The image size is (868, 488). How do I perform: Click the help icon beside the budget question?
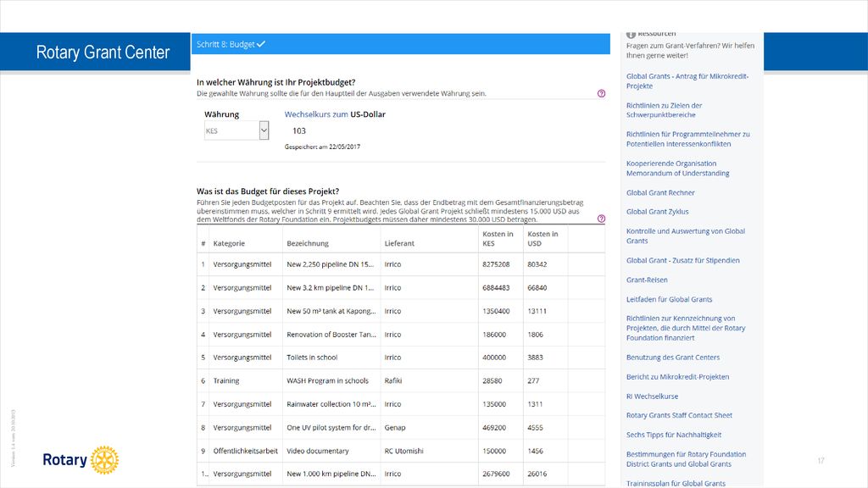(601, 219)
